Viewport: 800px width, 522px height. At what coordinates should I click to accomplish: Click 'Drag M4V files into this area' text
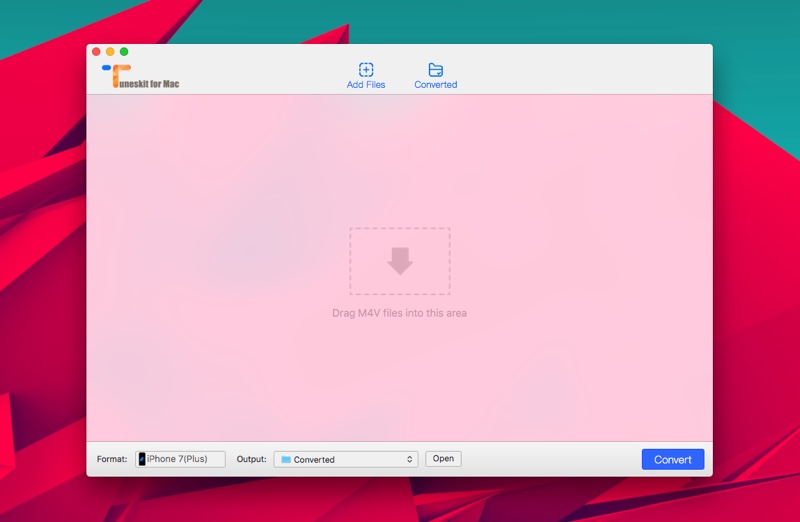[399, 313]
